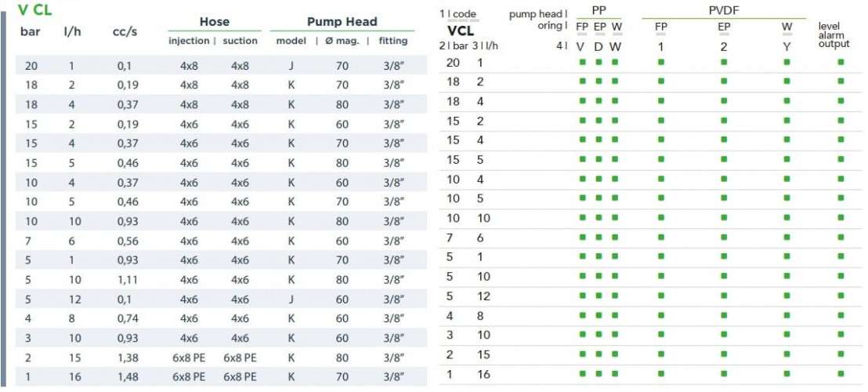Click the bold VCL code label
Image resolution: width=868 pixels, height=392 pixels.
coord(460,31)
